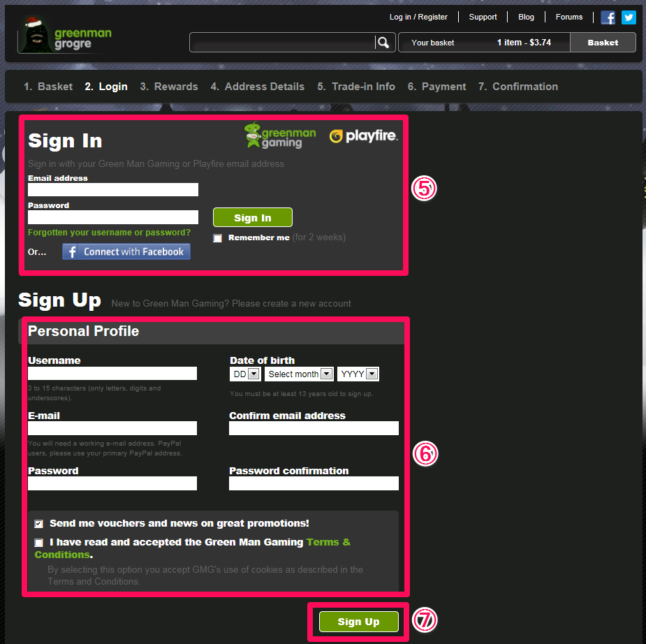Viewport: 646px width, 644px height.
Task: Click the Confirm email address field
Action: coord(314,428)
